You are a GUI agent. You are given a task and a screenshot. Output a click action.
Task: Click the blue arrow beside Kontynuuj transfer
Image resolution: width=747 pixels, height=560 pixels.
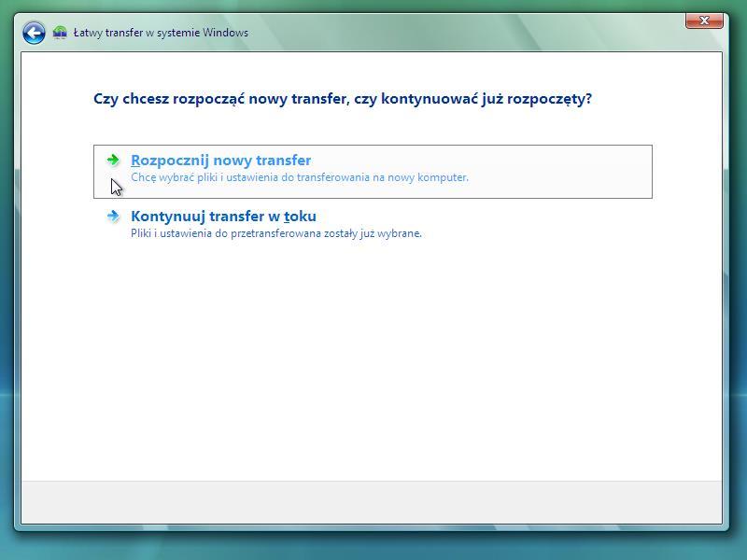pos(113,216)
